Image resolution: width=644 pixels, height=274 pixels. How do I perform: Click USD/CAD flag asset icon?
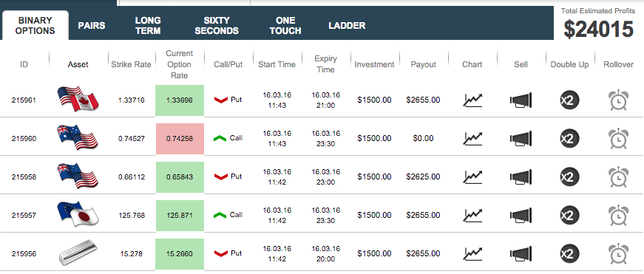tap(78, 99)
